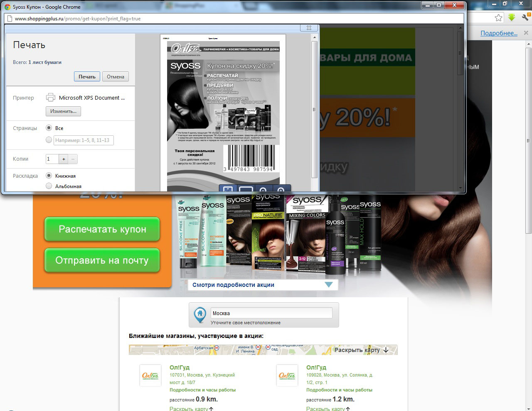Image resolution: width=532 pixels, height=411 pixels.
Task: Increase the number of copies with plus
Action: click(x=64, y=159)
